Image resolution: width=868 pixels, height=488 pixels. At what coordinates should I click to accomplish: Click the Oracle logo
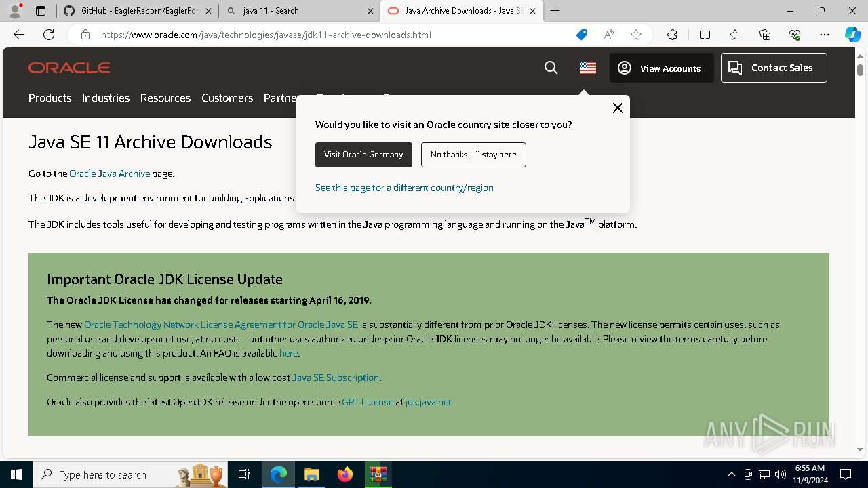69,68
